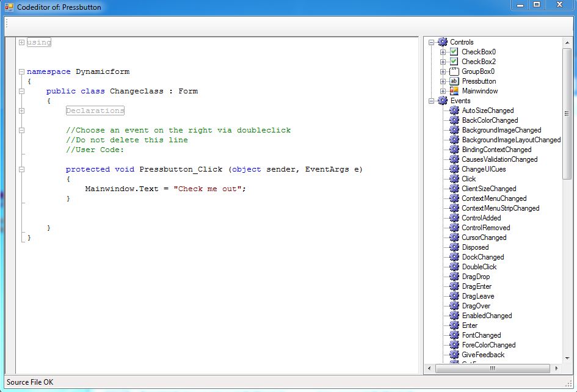Screen dimensions: 577x392
Task: Click the Codeditor window title icon
Action: (9, 7)
